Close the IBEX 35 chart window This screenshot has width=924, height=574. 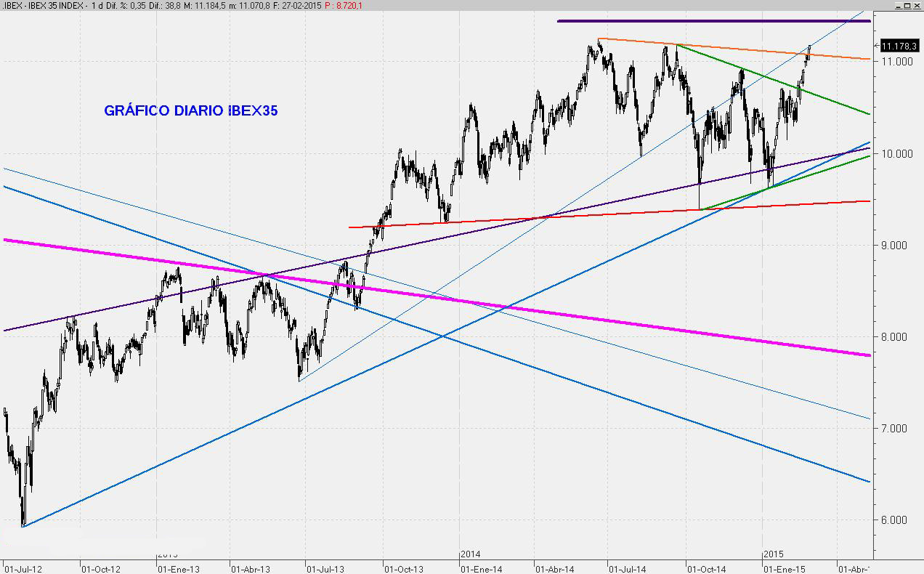pos(917,5)
